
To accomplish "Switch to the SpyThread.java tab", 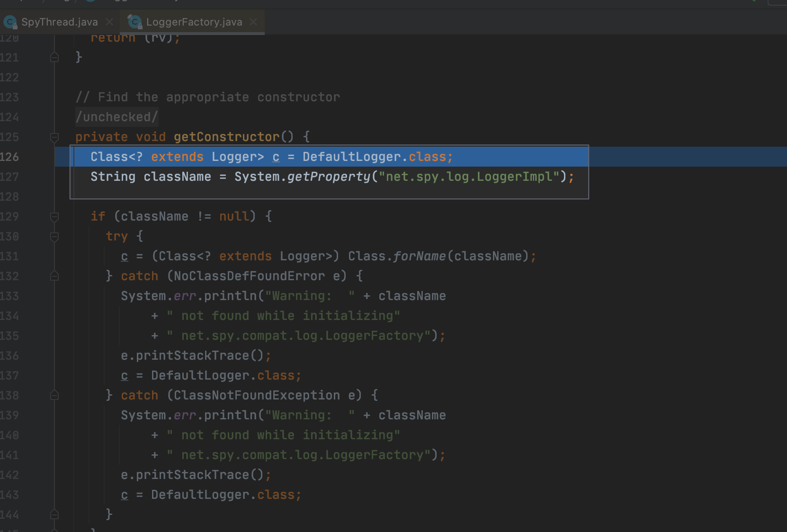I will [59, 22].
